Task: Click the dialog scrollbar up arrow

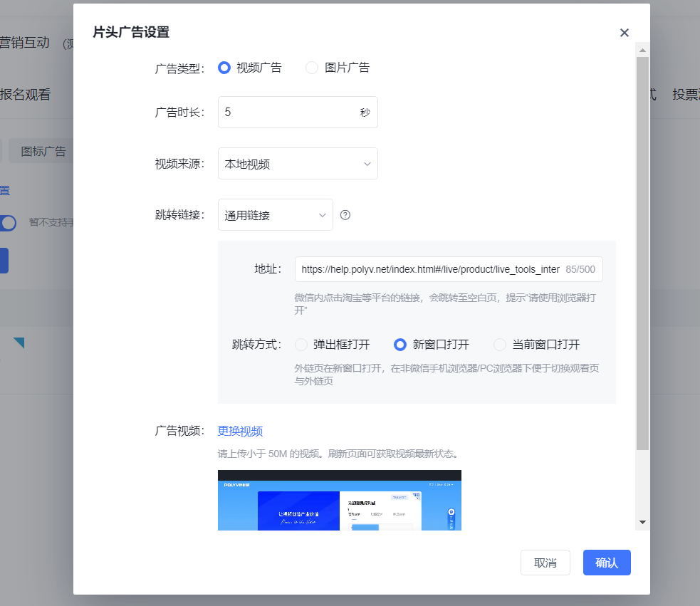Action: tap(642, 51)
